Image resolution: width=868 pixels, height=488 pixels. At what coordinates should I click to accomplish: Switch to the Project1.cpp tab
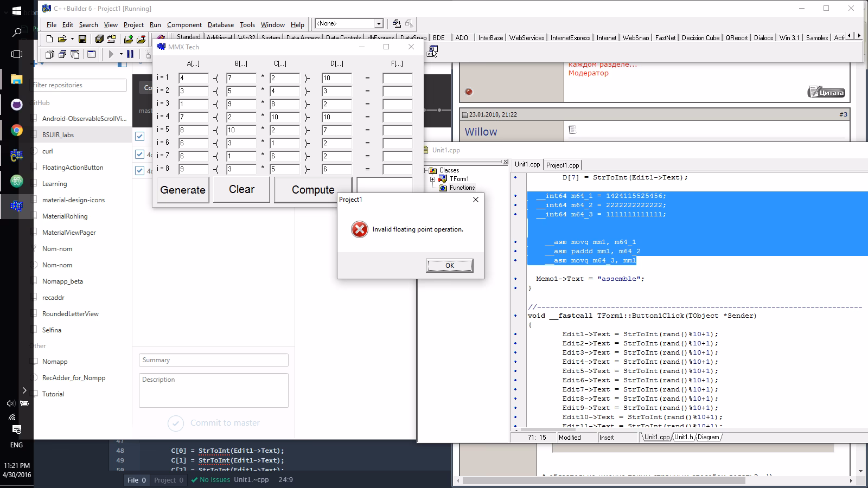(563, 165)
